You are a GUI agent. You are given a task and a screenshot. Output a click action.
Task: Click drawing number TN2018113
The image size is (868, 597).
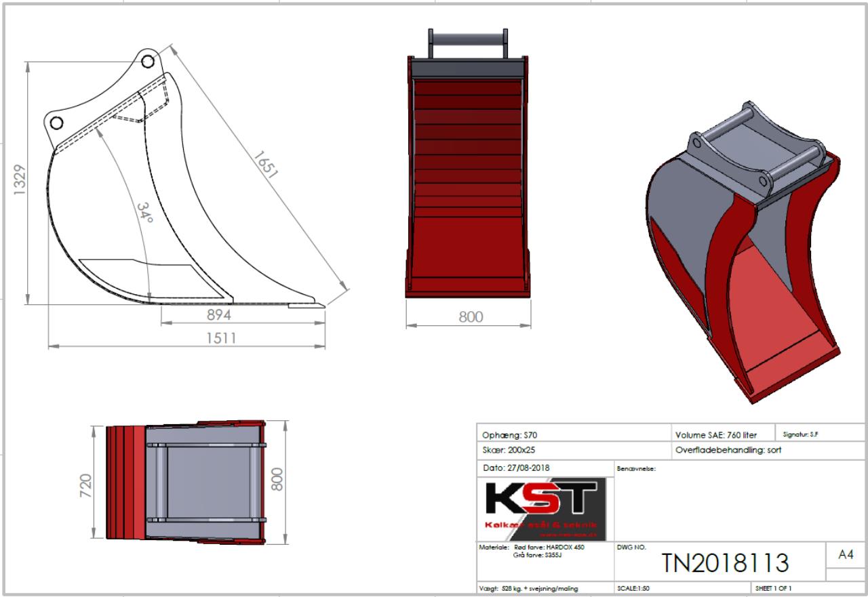click(x=725, y=563)
